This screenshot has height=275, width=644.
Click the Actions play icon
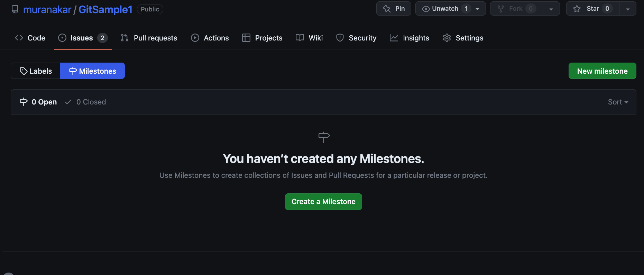pyautogui.click(x=195, y=38)
